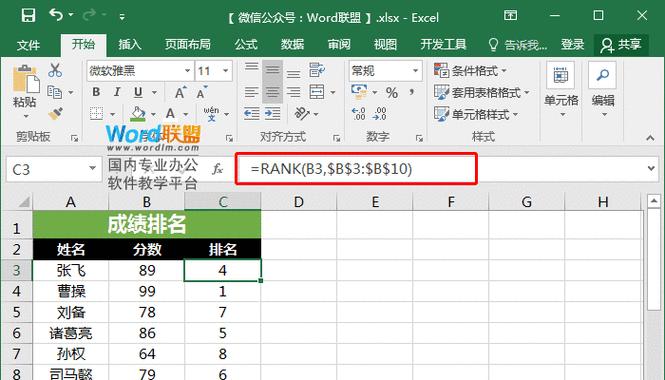Image resolution: width=665 pixels, height=380 pixels.
Task: Click the Save icon in title bar
Action: coord(28,16)
